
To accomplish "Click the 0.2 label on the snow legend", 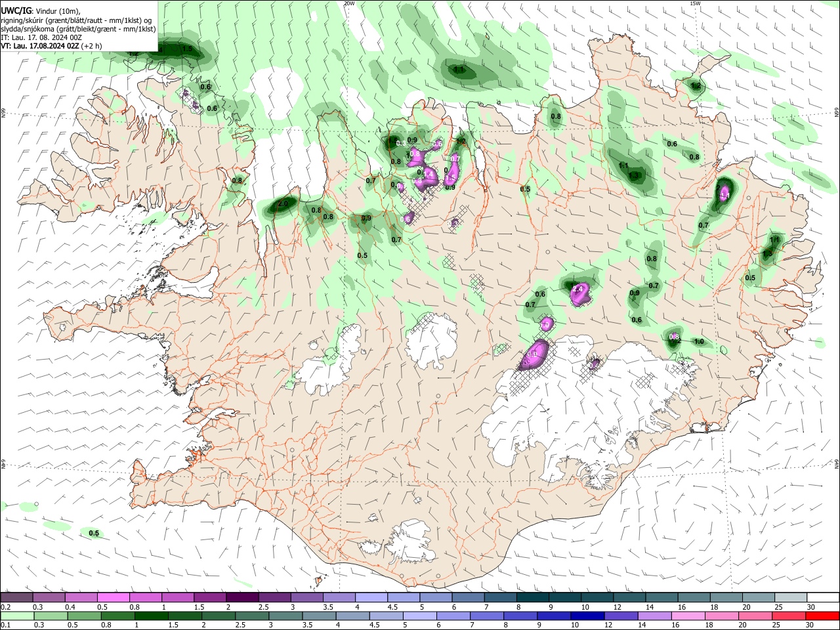I will tap(5, 607).
